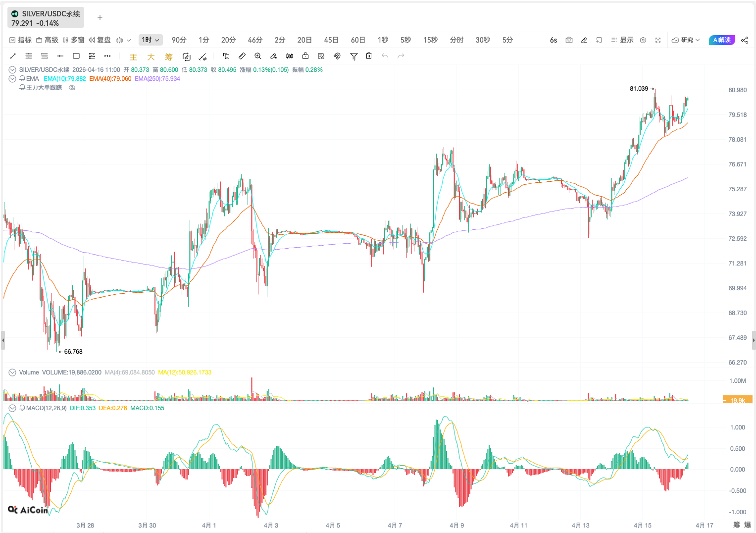Collapse the MACD(12,26,9) indicator panel
The width and height of the screenshot is (756, 533).
[12, 408]
